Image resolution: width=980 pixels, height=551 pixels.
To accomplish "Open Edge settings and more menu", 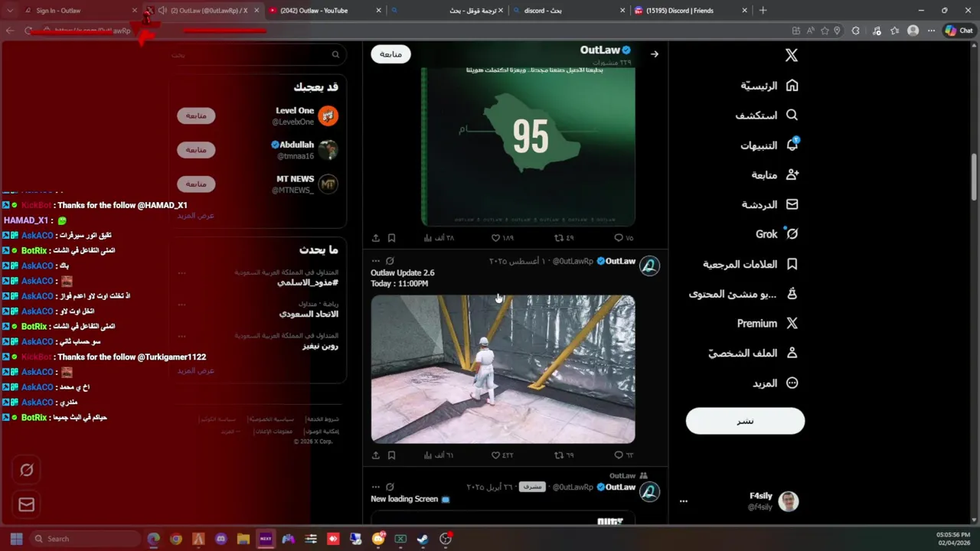I will coord(931,31).
